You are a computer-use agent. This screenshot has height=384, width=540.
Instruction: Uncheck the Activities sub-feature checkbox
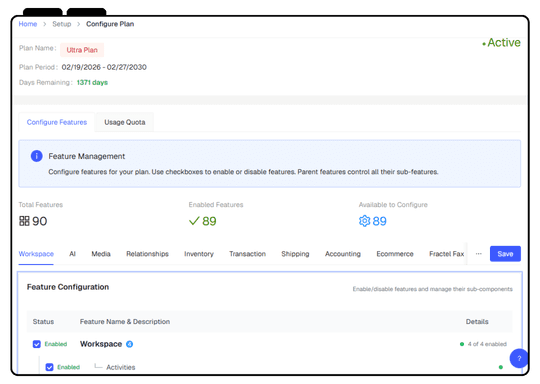50,367
